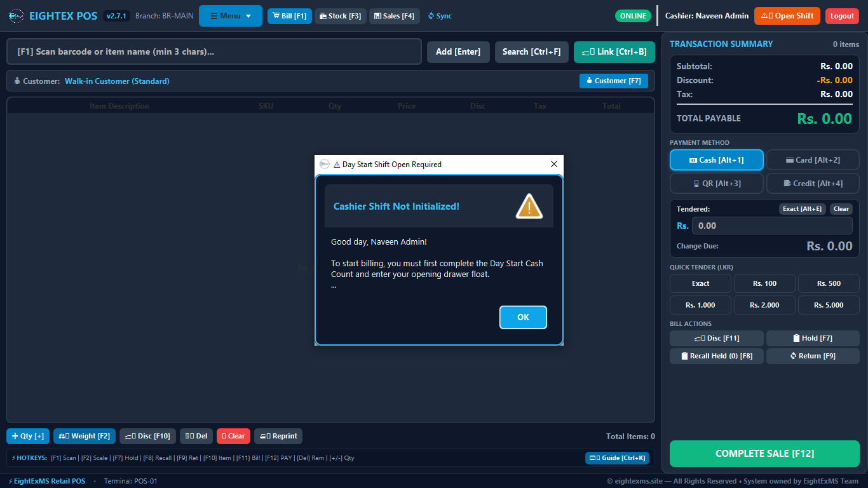This screenshot has width=868, height=488.
Task: Open the Bill [F1] screen
Action: pyautogui.click(x=290, y=16)
